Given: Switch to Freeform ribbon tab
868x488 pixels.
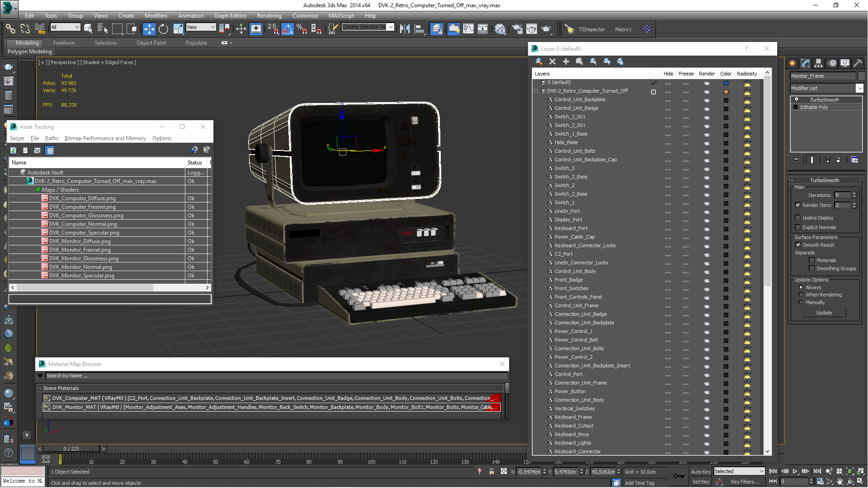Looking at the screenshot, I should 64,43.
